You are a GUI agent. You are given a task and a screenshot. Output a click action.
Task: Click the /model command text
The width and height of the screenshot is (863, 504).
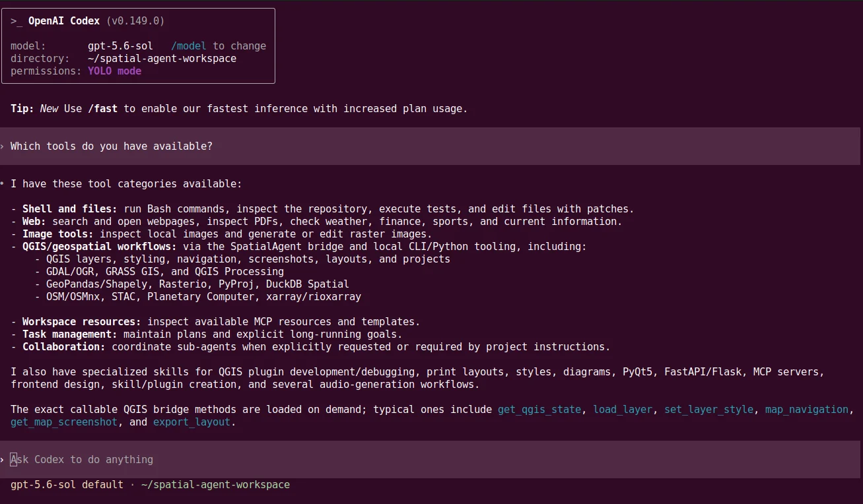(x=189, y=46)
